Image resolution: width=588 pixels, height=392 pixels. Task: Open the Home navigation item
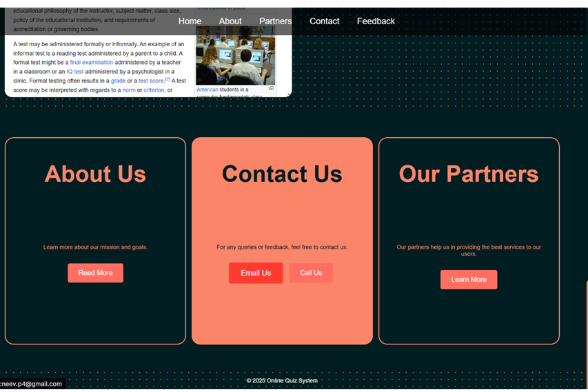(190, 21)
